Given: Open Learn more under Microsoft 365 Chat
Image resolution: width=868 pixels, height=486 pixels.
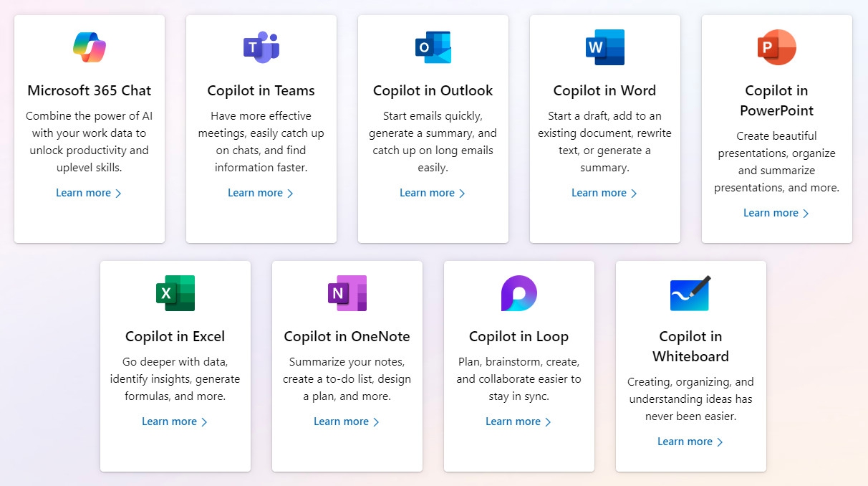Looking at the screenshot, I should point(89,193).
